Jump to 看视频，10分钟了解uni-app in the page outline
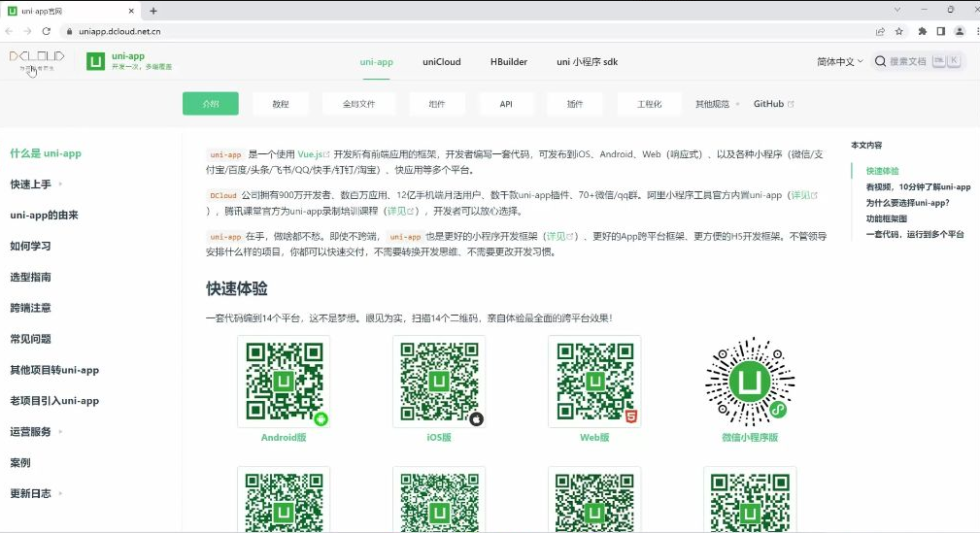Screen dimensions: 980x533 click(918, 186)
